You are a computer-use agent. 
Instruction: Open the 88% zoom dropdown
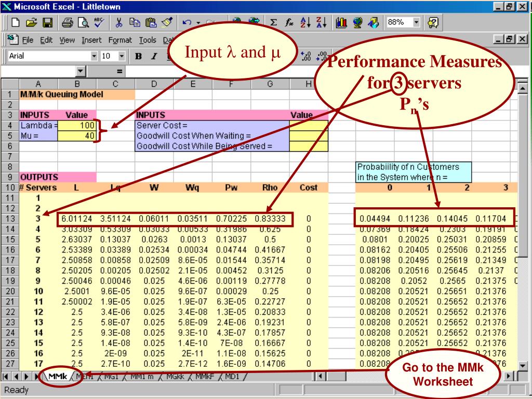[416, 22]
